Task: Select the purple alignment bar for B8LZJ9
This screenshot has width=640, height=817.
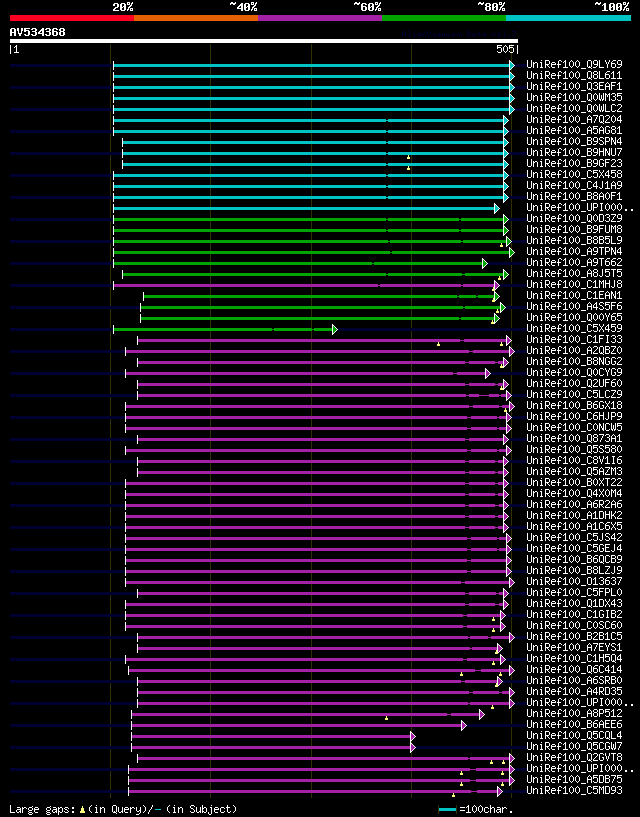Action: click(x=316, y=572)
